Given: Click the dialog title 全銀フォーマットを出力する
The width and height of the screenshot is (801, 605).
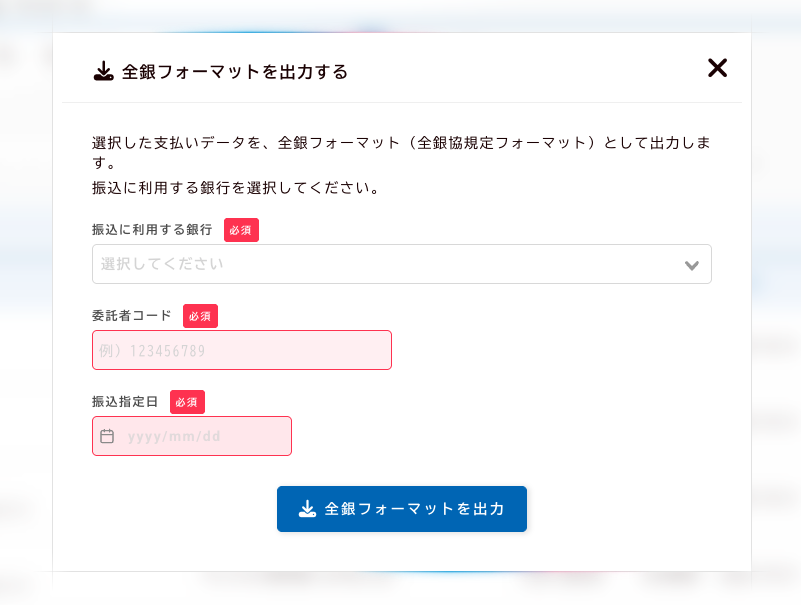Looking at the screenshot, I should [x=234, y=72].
